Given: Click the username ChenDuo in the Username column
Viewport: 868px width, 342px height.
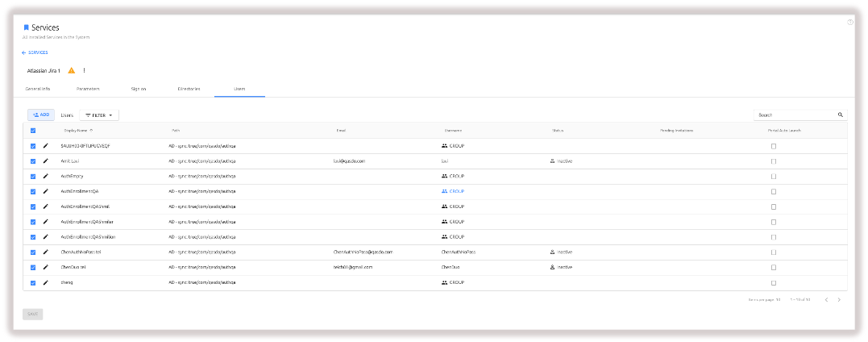Looking at the screenshot, I should pyautogui.click(x=450, y=267).
